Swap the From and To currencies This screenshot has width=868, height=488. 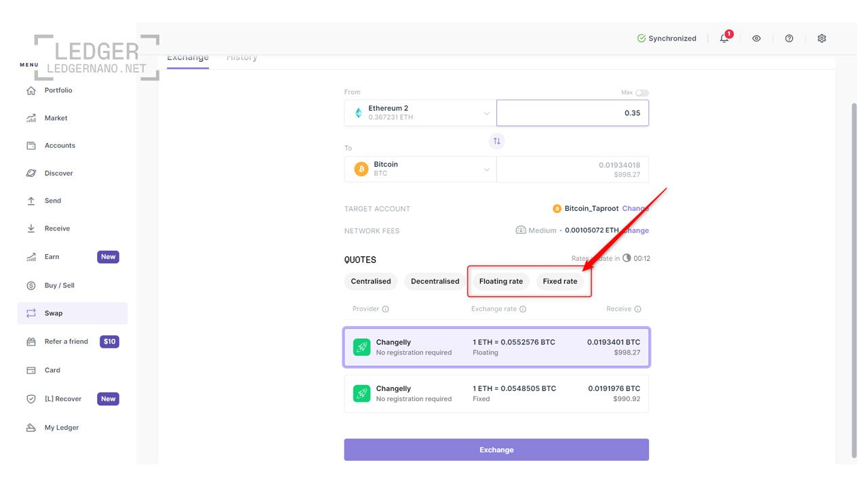[x=497, y=141]
